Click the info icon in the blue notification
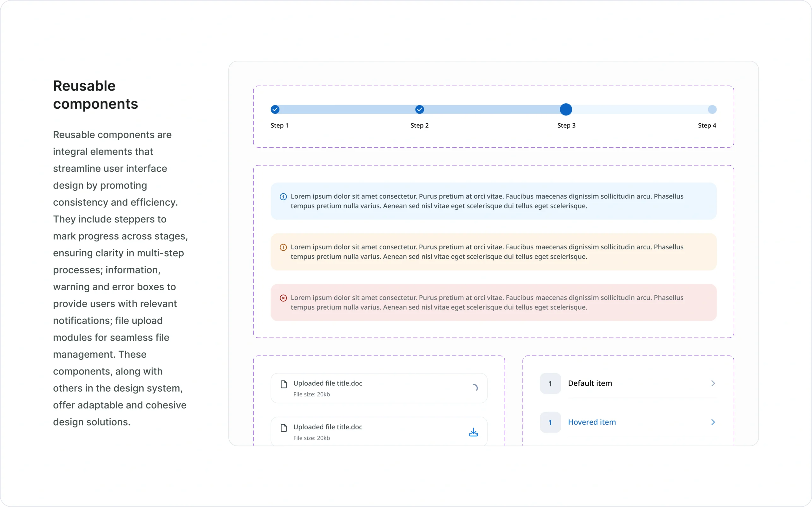Image resolution: width=812 pixels, height=507 pixels. point(284,197)
